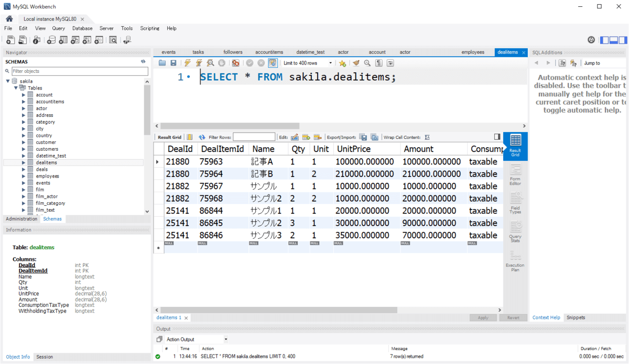Execute the SQL query with lightning bolt icon
The height and width of the screenshot is (364, 629).
point(188,63)
